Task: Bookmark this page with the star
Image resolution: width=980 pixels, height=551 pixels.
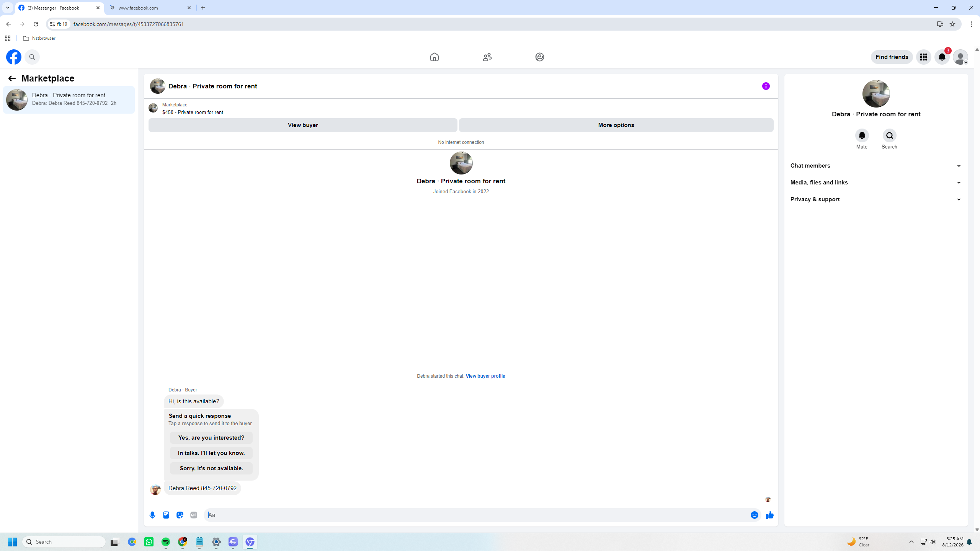Action: (x=952, y=24)
